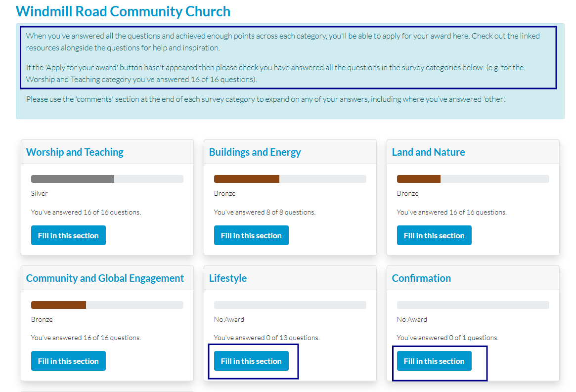Image resolution: width=576 pixels, height=392 pixels.
Task: Select 'Bronze' label under Community and Global Engagement
Action: pos(42,319)
